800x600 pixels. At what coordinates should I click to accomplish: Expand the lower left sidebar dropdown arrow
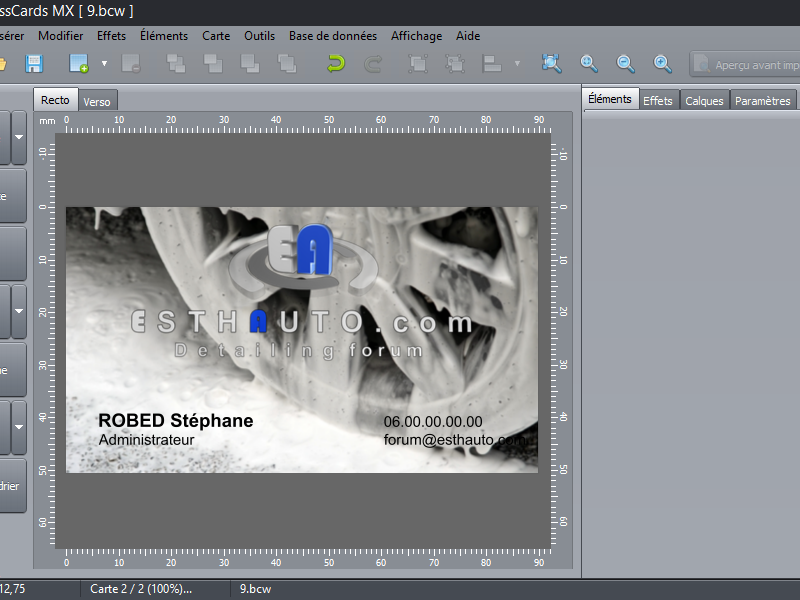[19, 427]
